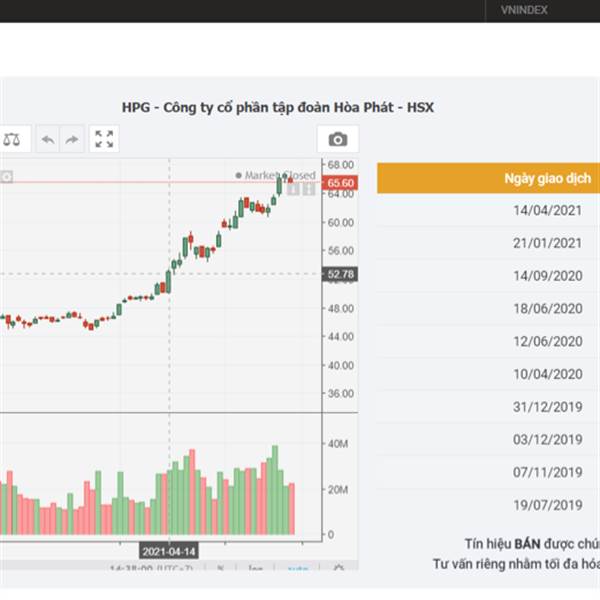
Task: Toggle percent scale at chart bottom bar
Action: click(x=220, y=568)
